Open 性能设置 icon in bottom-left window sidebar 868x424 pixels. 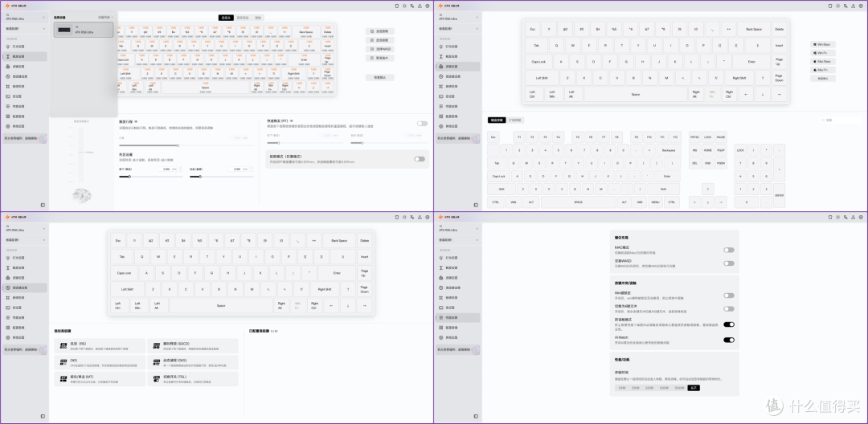pyautogui.click(x=8, y=317)
